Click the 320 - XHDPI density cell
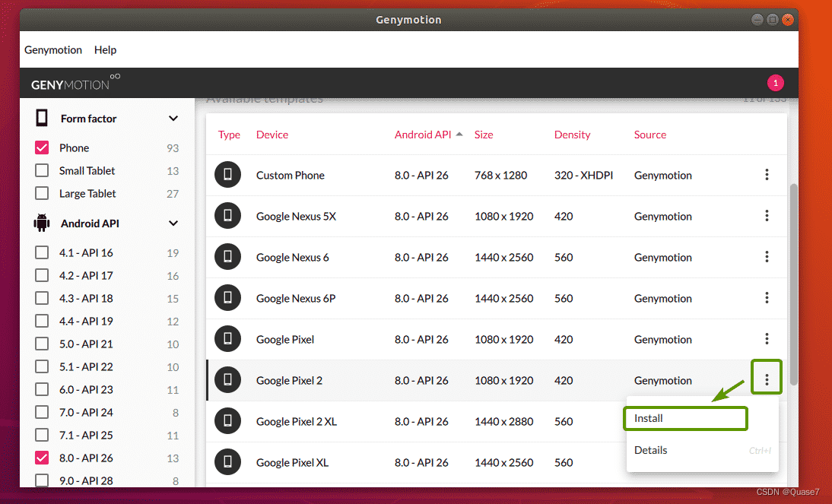This screenshot has width=832, height=504. [x=583, y=175]
